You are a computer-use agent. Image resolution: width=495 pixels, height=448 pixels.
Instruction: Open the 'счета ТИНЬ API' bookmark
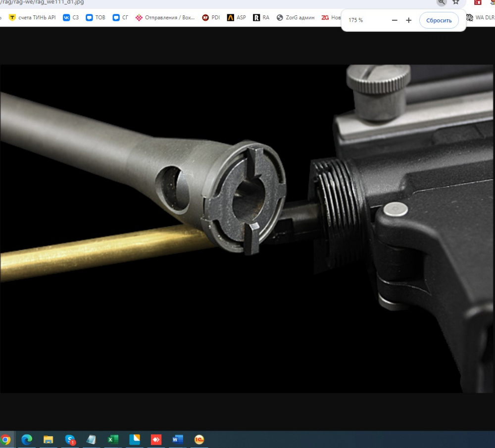[32, 17]
